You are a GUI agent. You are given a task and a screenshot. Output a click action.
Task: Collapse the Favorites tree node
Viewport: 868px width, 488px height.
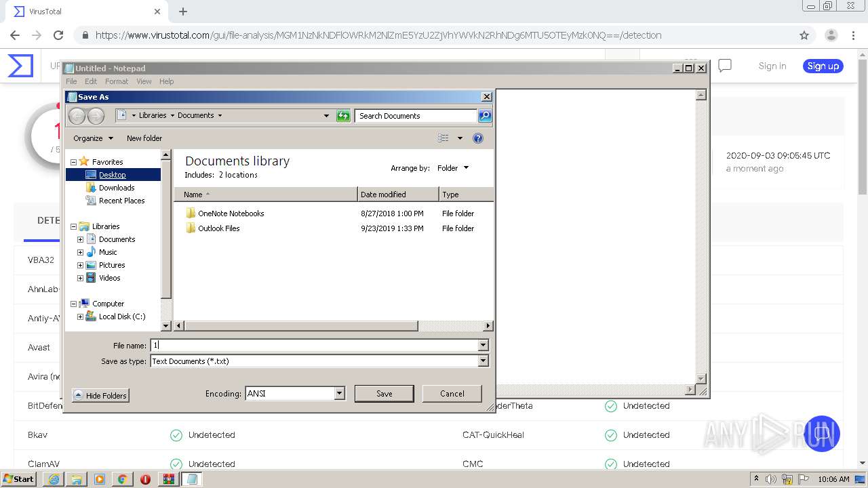74,162
